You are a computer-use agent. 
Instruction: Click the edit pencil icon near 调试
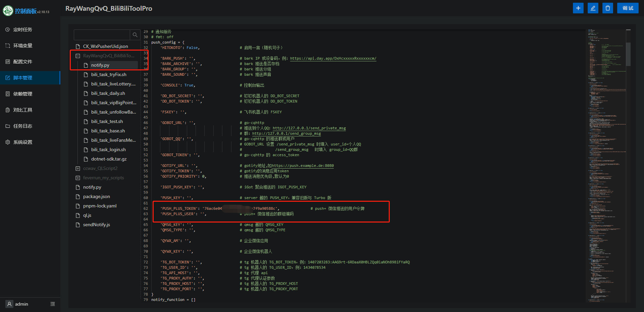pyautogui.click(x=593, y=8)
